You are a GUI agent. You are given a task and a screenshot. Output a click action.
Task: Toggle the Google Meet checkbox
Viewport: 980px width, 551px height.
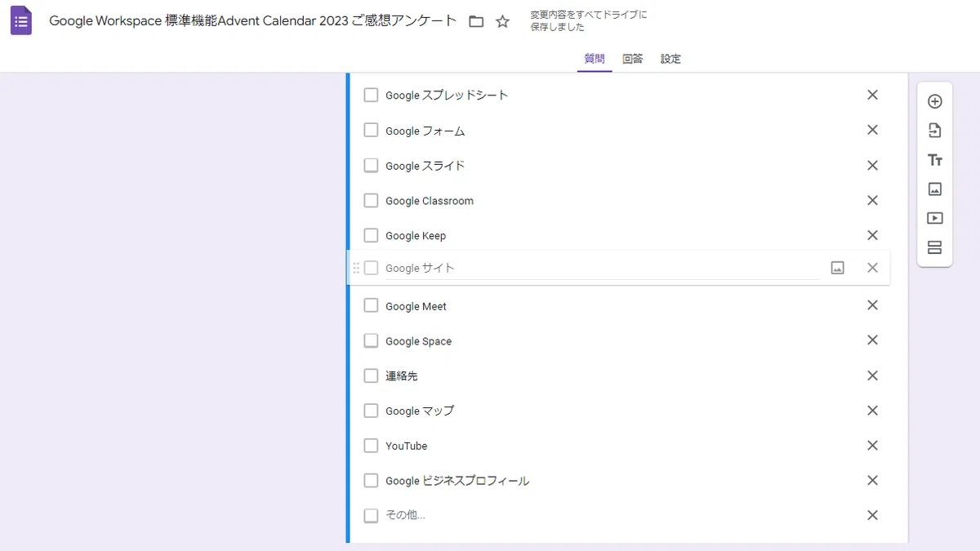371,305
